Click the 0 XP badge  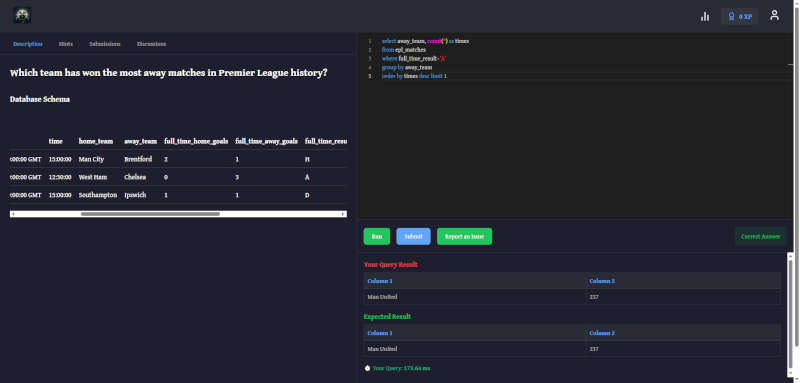click(x=739, y=16)
